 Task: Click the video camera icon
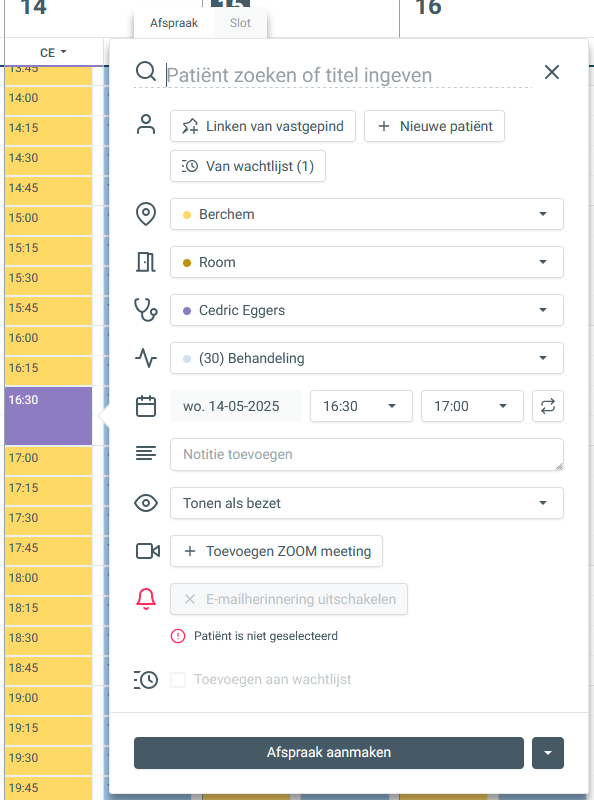(147, 551)
